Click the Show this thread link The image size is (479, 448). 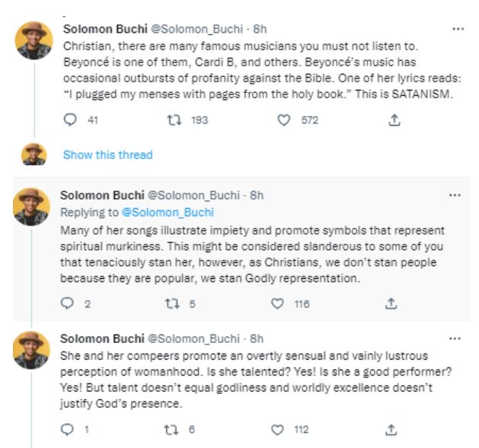click(x=107, y=155)
